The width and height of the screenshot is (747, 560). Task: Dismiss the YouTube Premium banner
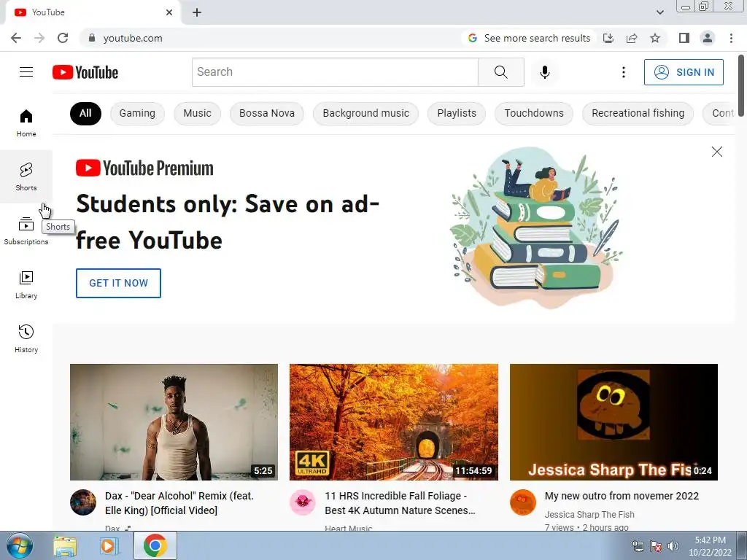point(716,152)
